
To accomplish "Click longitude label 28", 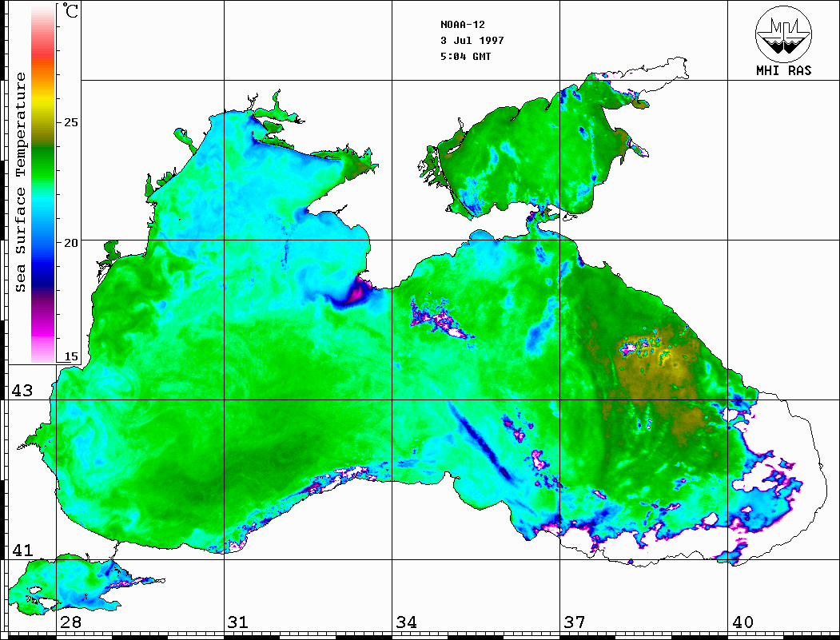I will click(x=70, y=622).
